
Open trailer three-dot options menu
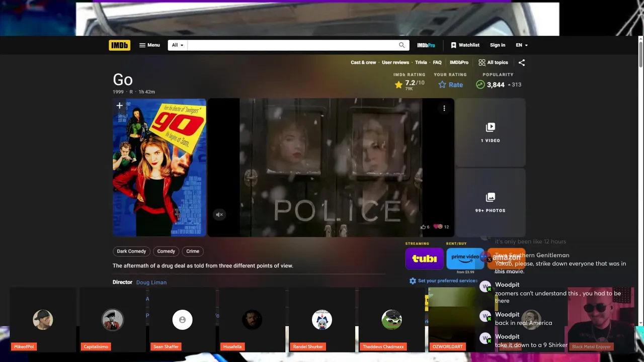[x=444, y=108]
